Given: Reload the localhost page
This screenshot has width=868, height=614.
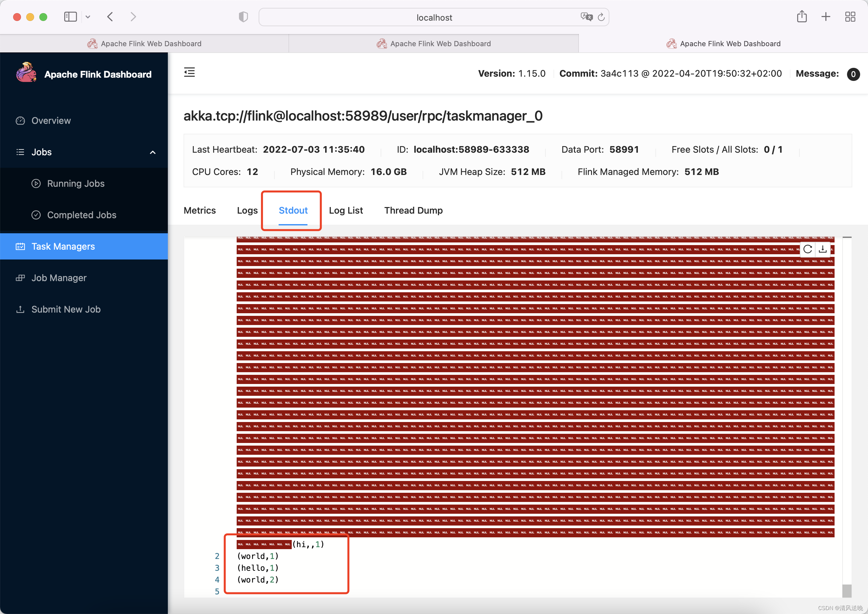Looking at the screenshot, I should point(602,17).
